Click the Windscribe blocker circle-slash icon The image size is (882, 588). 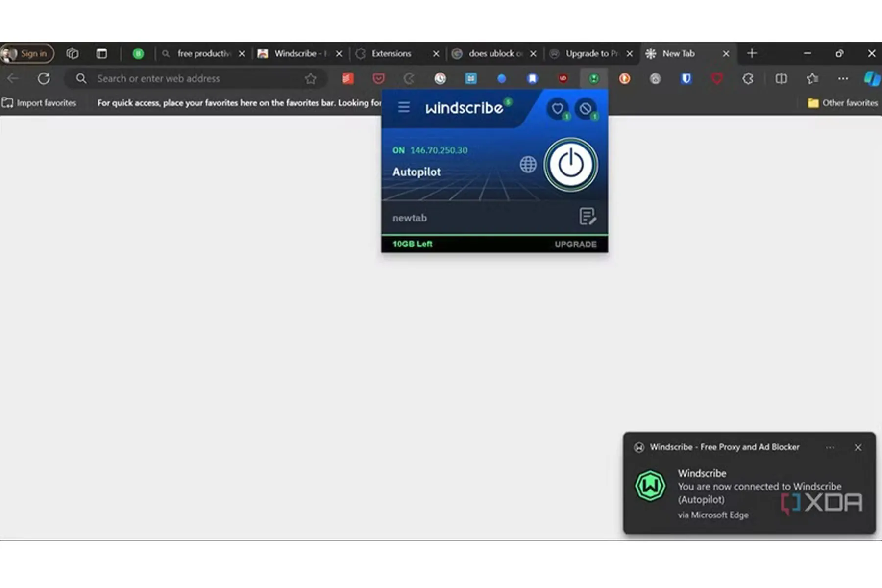click(586, 109)
